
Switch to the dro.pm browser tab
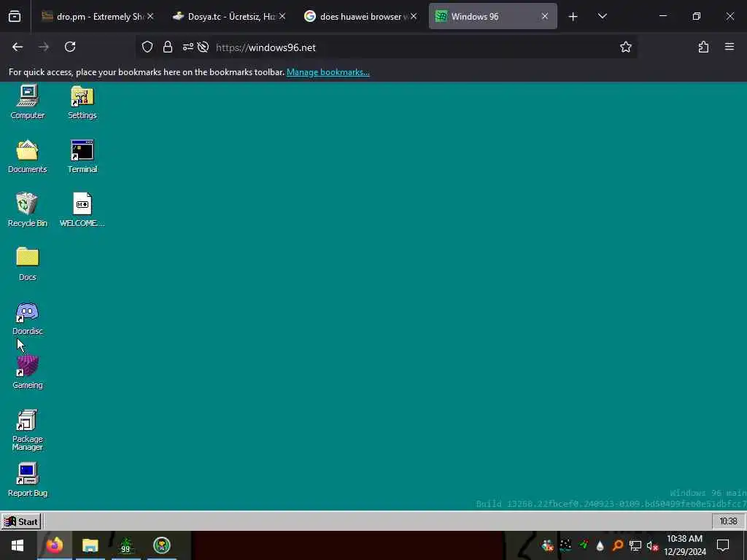click(98, 16)
